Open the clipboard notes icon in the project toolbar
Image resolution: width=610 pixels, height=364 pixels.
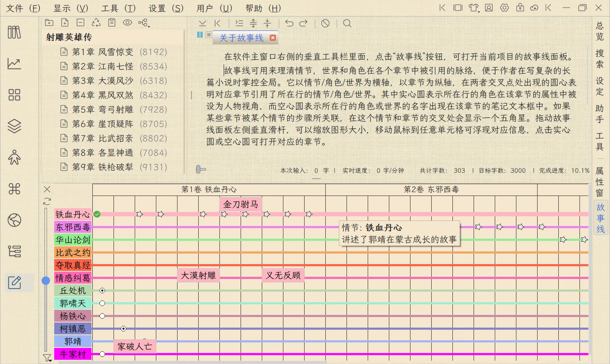tap(112, 23)
